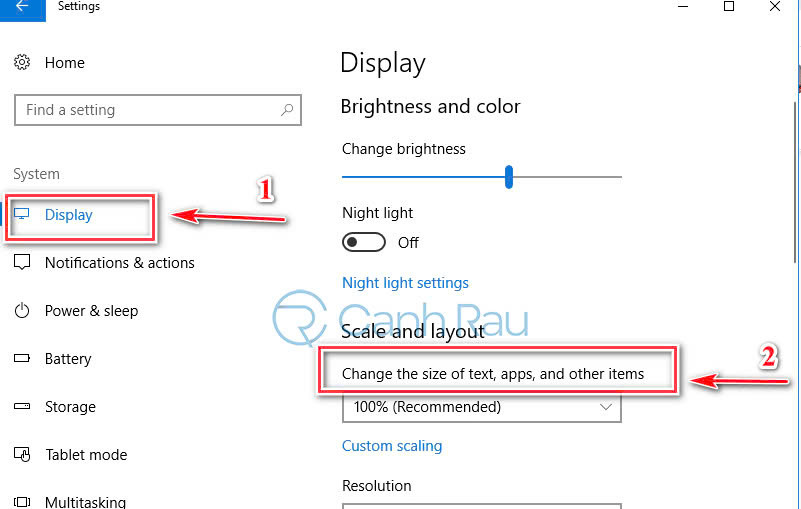The image size is (801, 509).
Task: Click the back arrow button
Action: tap(22, 7)
